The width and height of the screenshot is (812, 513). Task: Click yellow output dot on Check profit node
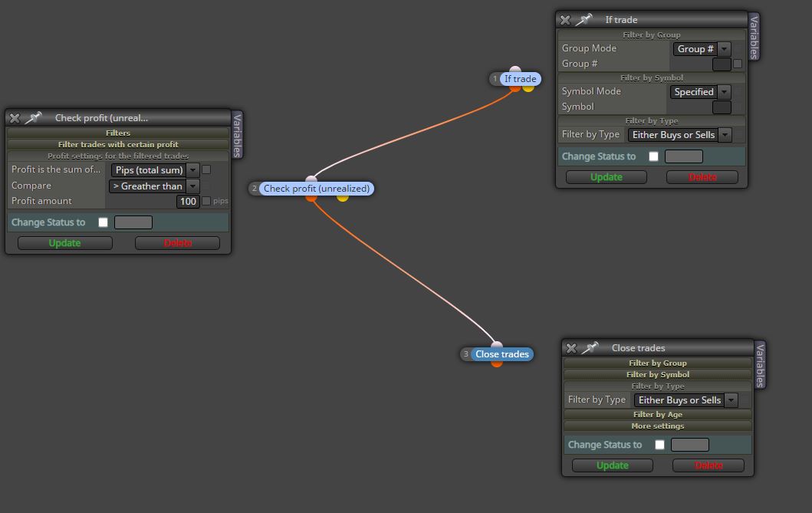click(x=343, y=198)
